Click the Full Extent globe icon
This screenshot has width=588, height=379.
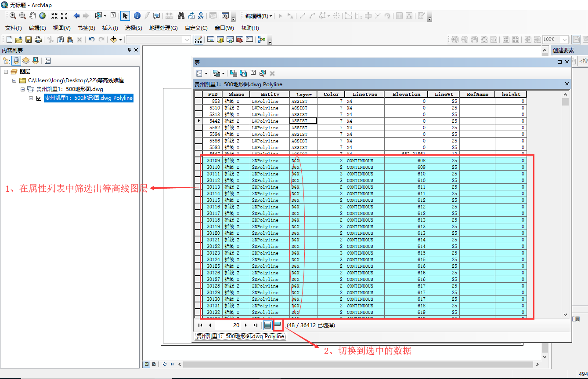[42, 16]
